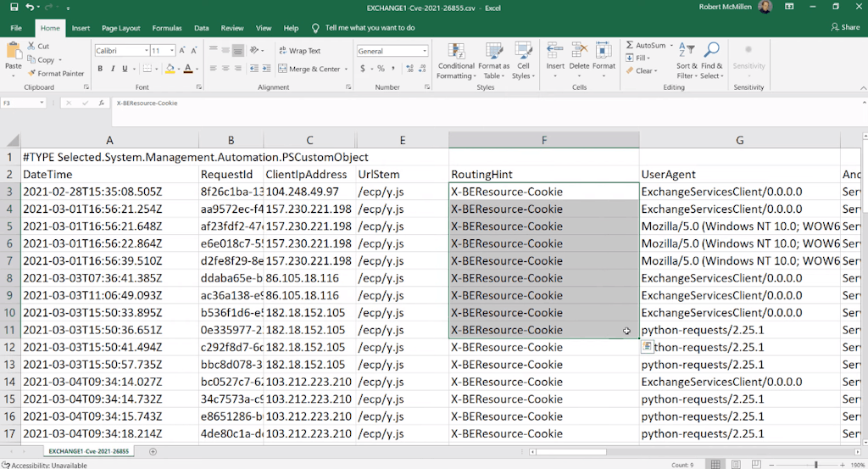Click the Cut scissors command
This screenshot has height=469, width=868.
click(x=38, y=46)
